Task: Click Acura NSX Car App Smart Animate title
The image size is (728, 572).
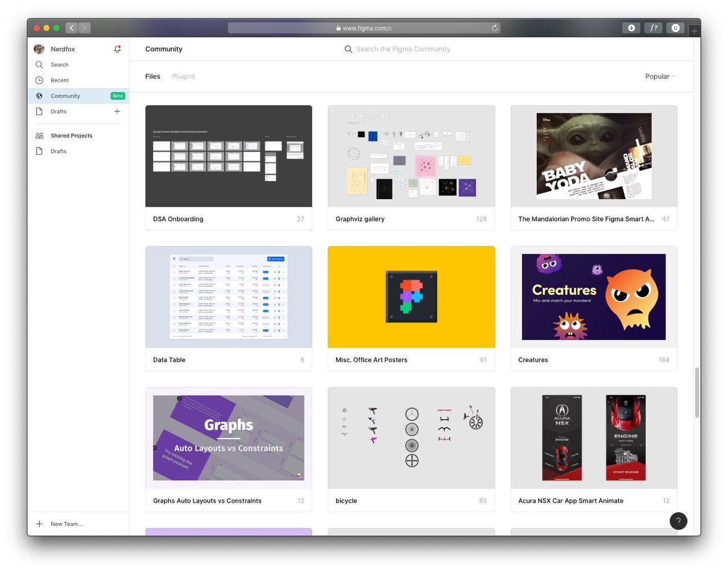Action: coord(570,501)
